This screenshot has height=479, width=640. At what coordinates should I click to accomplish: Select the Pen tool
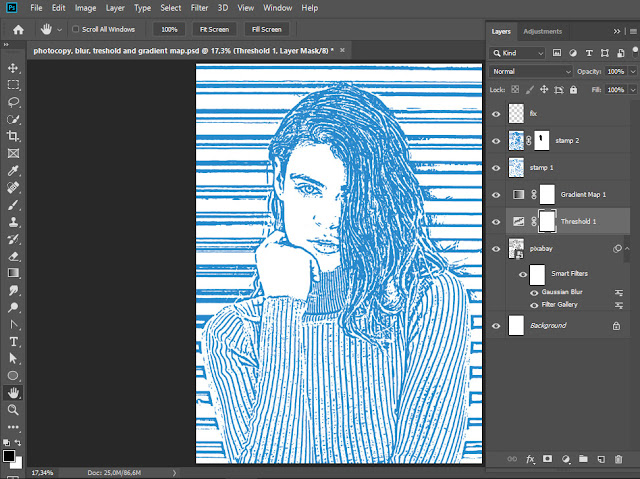coord(13,324)
